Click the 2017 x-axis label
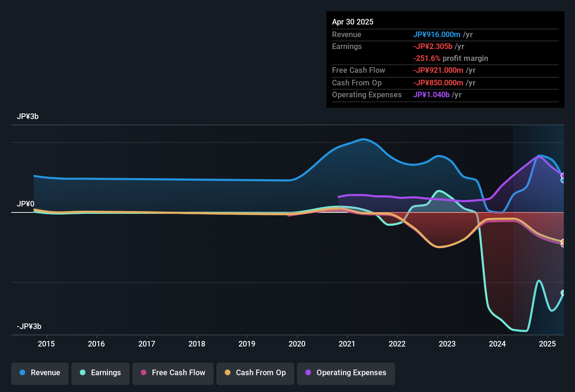Screen dimensions: 575x392 click(x=147, y=344)
